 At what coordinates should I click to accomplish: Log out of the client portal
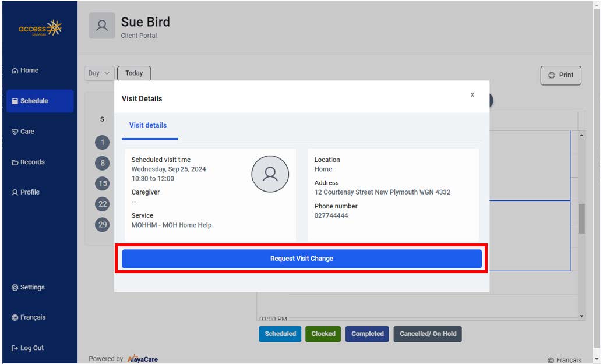coord(27,348)
